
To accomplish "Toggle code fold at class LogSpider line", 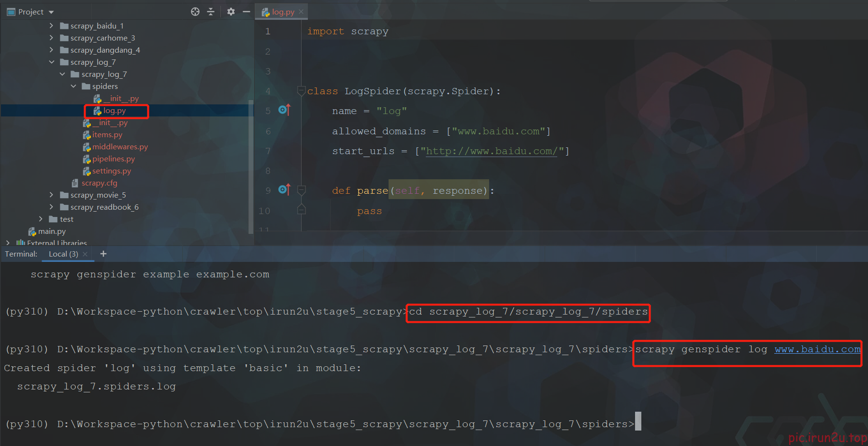I will pos(302,91).
